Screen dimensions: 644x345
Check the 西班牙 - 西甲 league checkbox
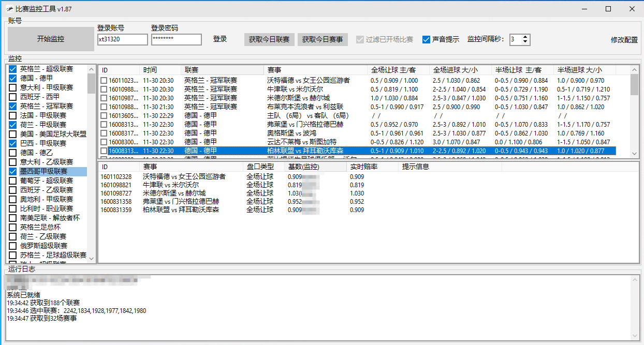pos(13,97)
